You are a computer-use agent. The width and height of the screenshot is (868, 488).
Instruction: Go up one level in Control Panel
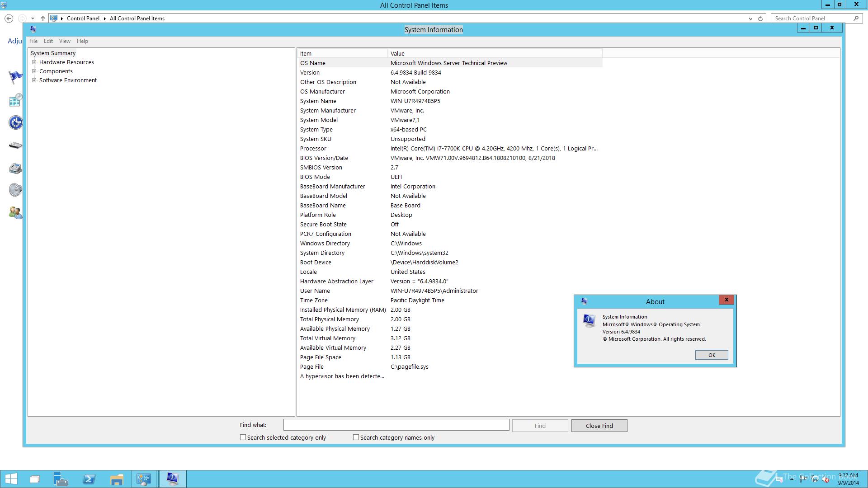coord(43,19)
